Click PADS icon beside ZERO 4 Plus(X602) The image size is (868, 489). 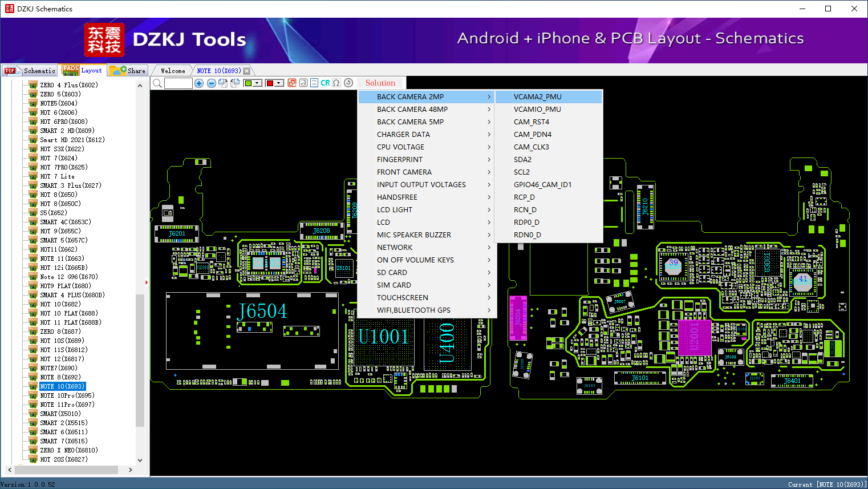click(x=33, y=85)
